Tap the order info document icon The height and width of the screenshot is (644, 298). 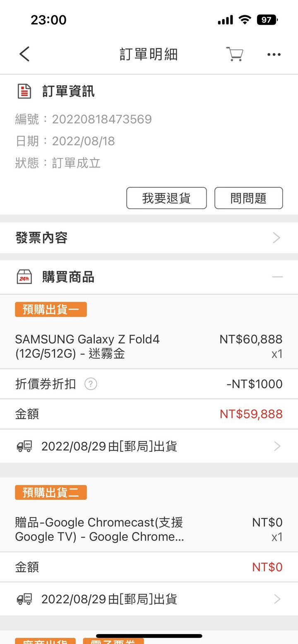24,91
